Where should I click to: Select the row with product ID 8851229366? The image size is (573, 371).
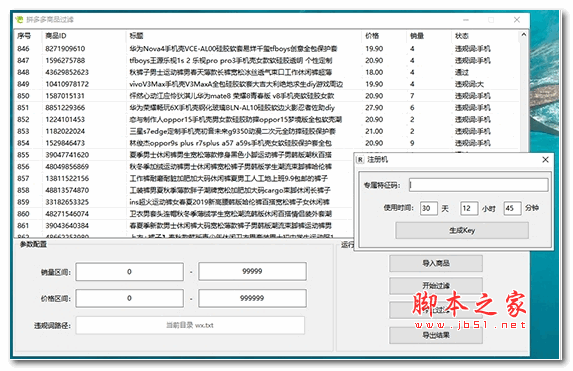[x=267, y=108]
